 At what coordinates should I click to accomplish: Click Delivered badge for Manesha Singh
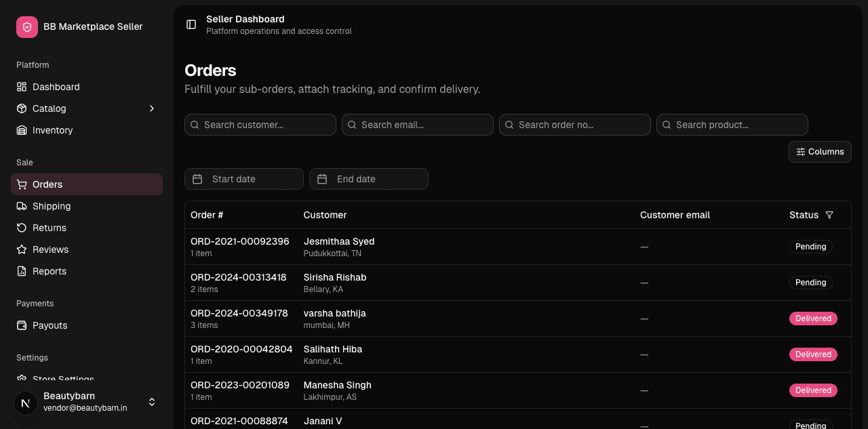[813, 390]
